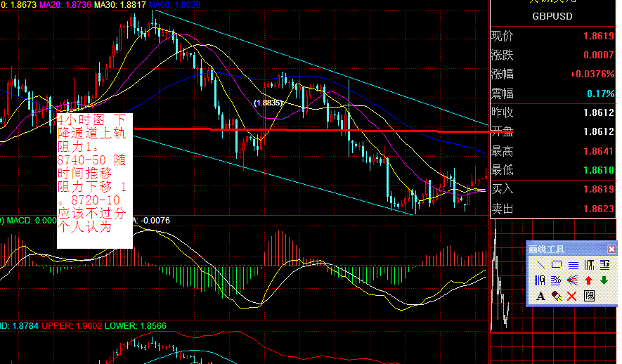Select the fan lines tool
622x364 pixels.
coord(573,280)
